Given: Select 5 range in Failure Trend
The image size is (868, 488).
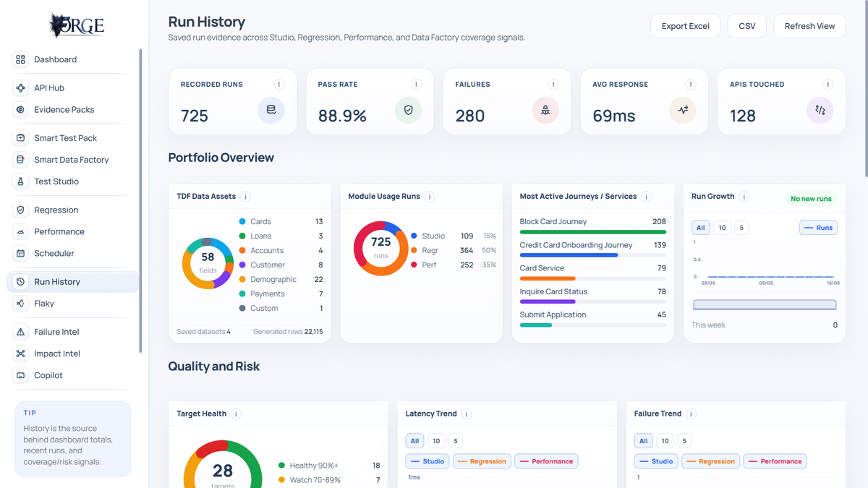Looking at the screenshot, I should [684, 441].
